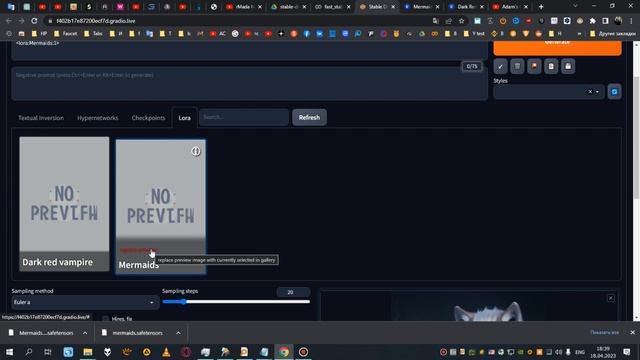Viewport: 640px width, 360px height.
Task: Toggle the Chrome side panel icon
Action: 605,21
